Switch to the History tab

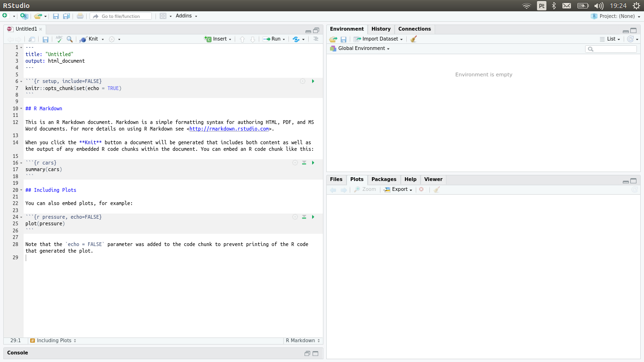381,29
